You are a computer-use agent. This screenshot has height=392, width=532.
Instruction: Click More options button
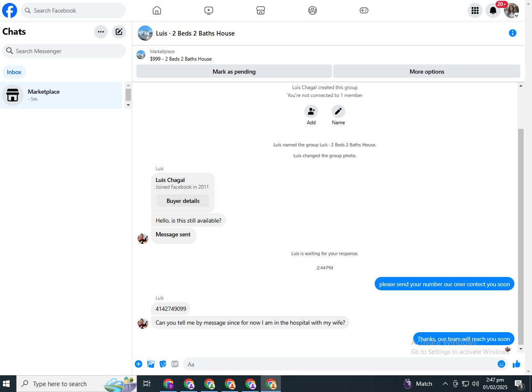[x=427, y=72]
